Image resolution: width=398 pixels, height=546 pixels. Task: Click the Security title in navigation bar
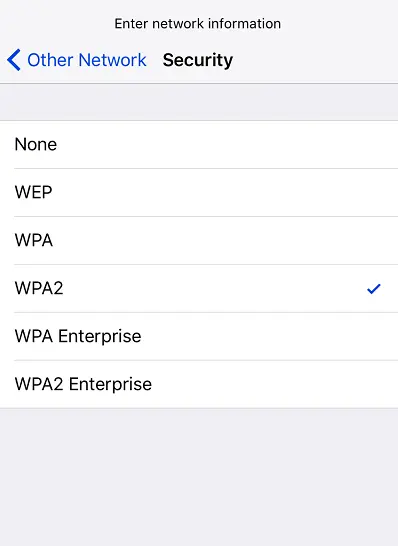point(198,60)
